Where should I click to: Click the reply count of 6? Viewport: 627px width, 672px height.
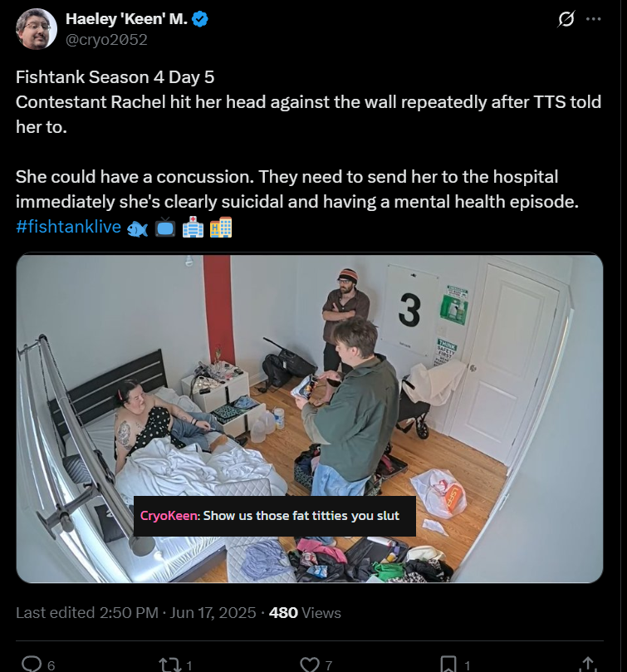pos(51,665)
